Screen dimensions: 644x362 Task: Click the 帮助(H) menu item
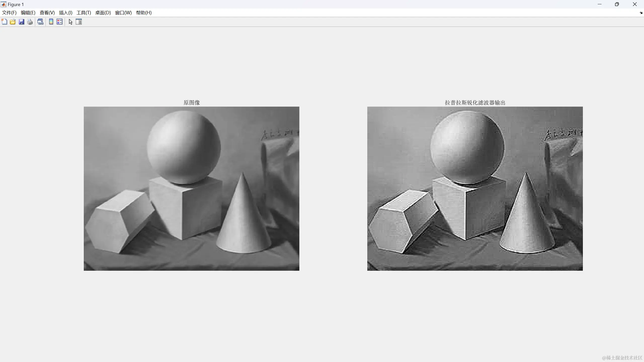(x=144, y=13)
